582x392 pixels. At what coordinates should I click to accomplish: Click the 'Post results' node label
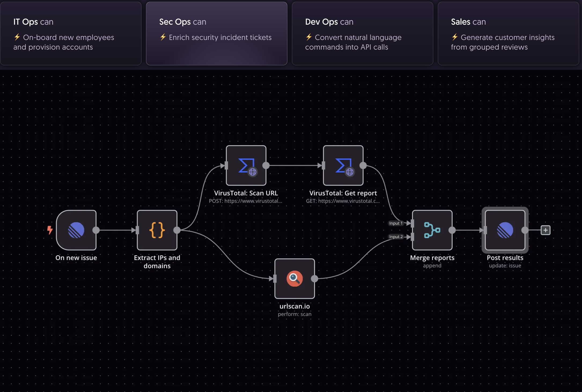(x=505, y=258)
